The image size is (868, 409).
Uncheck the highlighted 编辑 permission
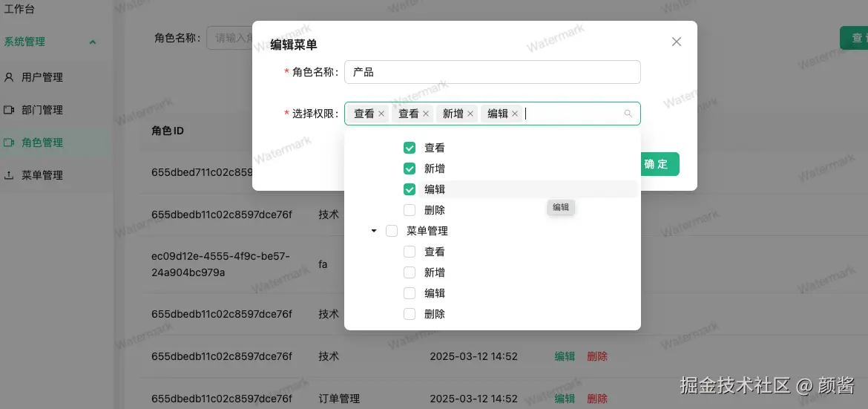click(410, 189)
